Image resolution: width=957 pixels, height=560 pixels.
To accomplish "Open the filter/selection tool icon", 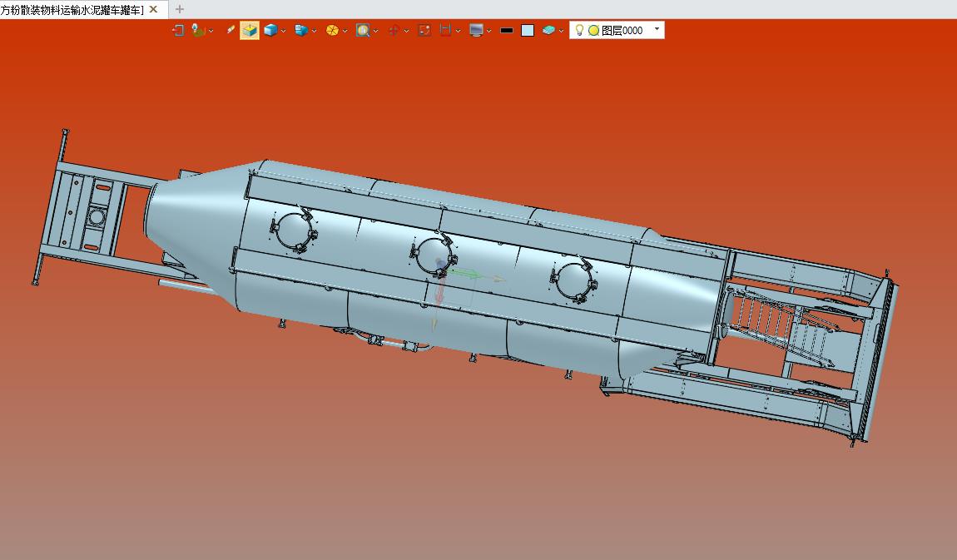I will point(198,30).
